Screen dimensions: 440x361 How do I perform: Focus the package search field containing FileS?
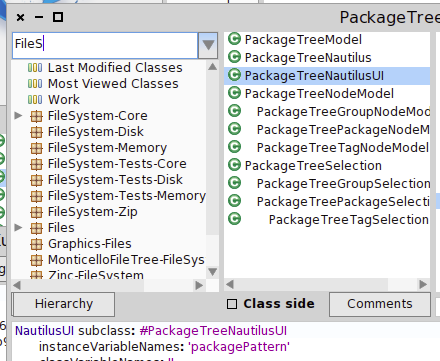(105, 45)
